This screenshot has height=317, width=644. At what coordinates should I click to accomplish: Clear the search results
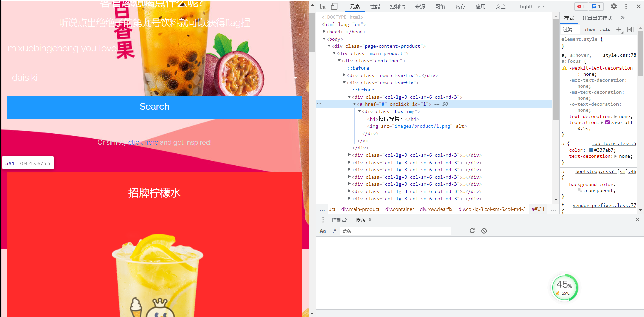point(484,231)
